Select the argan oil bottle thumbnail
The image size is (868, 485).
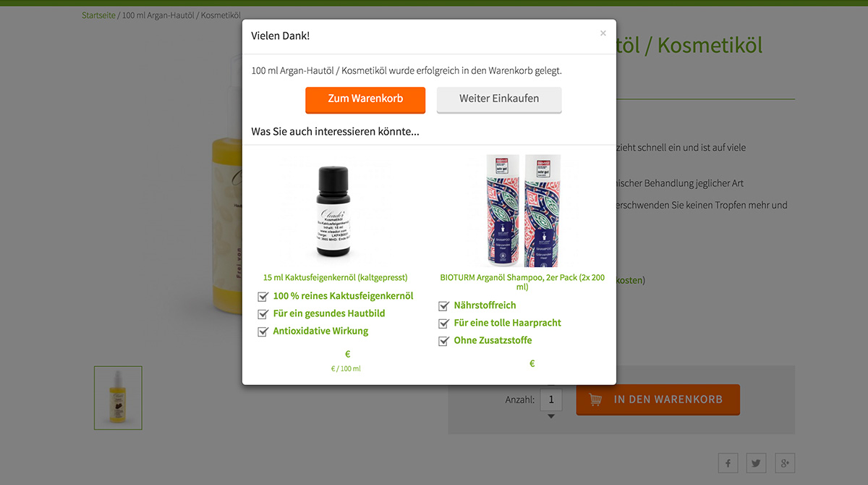(118, 397)
